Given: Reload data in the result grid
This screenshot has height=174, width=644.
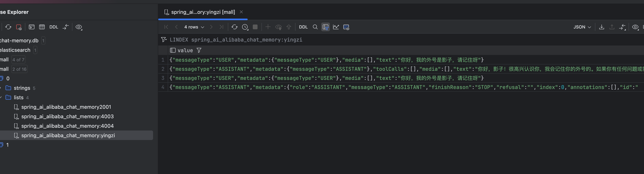Looking at the screenshot, I should click(235, 27).
